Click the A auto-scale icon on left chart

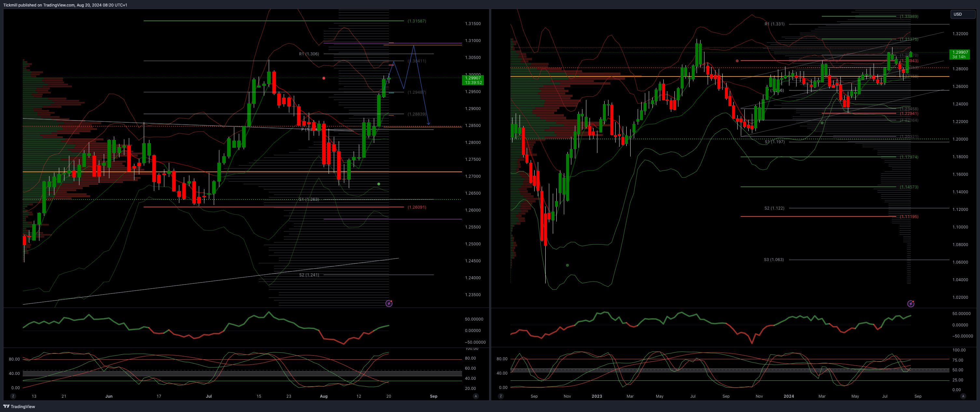pos(476,396)
